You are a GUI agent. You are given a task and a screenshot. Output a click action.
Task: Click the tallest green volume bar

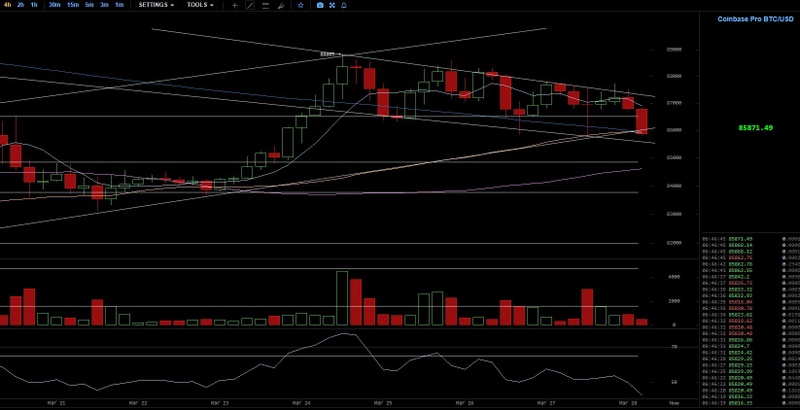(x=342, y=298)
